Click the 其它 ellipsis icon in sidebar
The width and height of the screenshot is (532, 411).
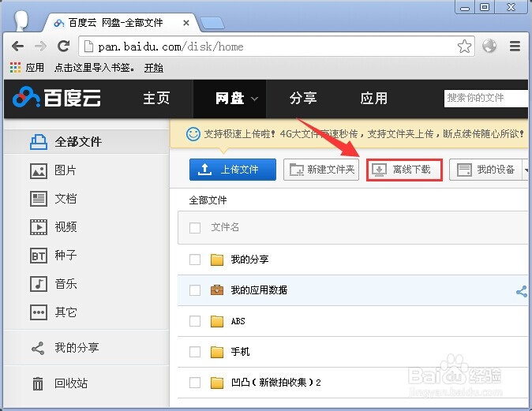click(x=39, y=312)
